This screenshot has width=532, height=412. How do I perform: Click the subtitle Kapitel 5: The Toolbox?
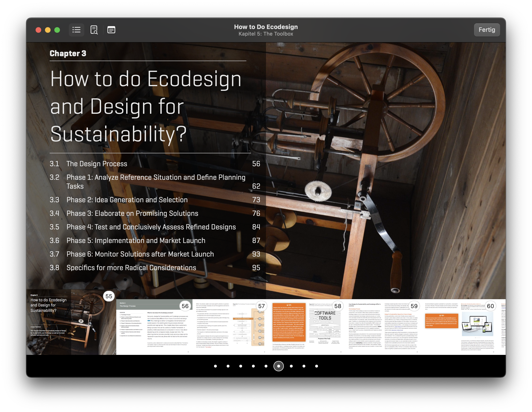pyautogui.click(x=266, y=34)
